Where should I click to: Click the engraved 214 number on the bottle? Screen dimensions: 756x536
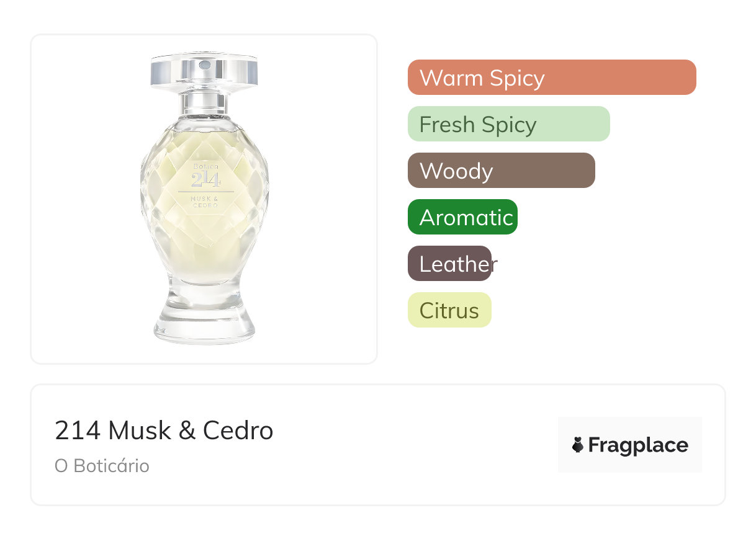(x=205, y=179)
